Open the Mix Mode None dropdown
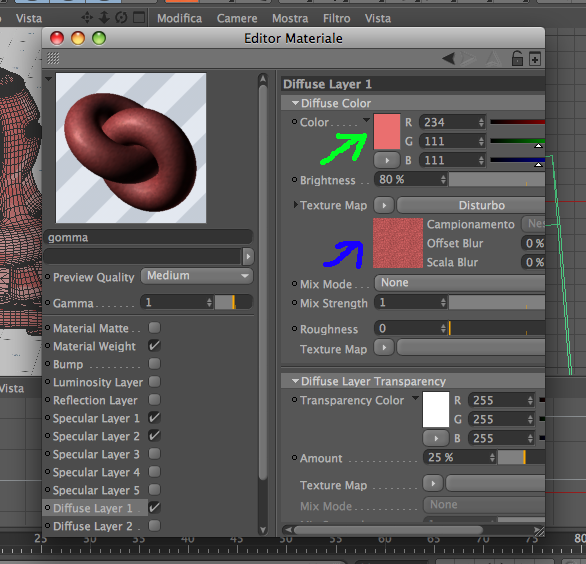The height and width of the screenshot is (564, 586). tap(460, 283)
